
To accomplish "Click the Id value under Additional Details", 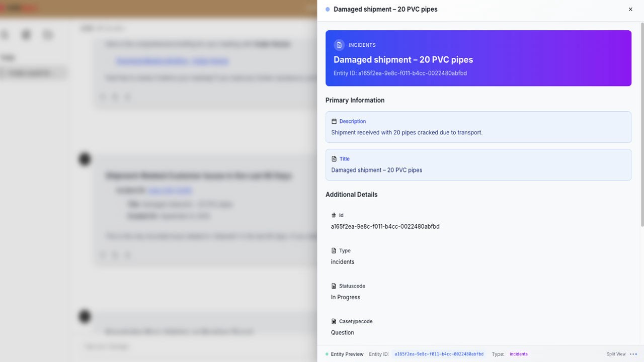I will point(385,226).
